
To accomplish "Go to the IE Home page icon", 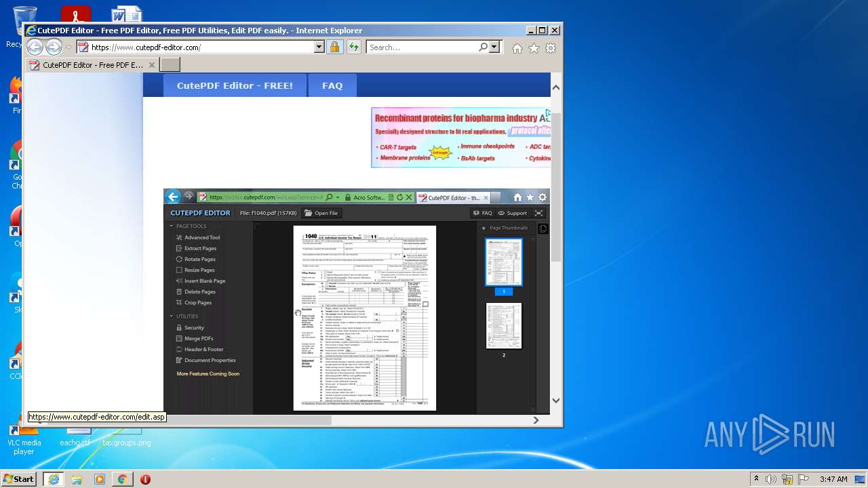I will coord(517,48).
